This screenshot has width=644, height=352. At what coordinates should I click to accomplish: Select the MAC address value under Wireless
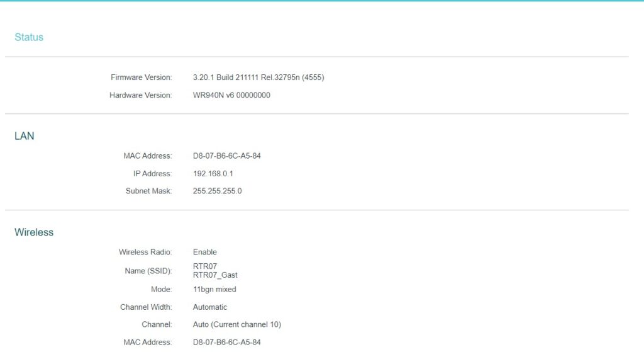coord(226,343)
